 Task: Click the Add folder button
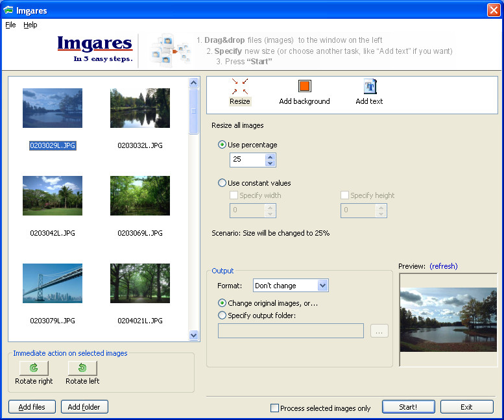(84, 407)
